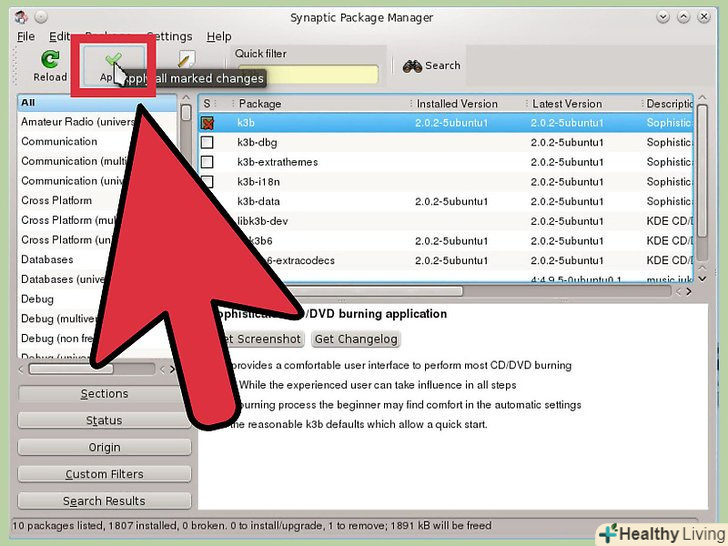The width and height of the screenshot is (728, 546).
Task: Sort by the S status column header
Action: point(207,104)
